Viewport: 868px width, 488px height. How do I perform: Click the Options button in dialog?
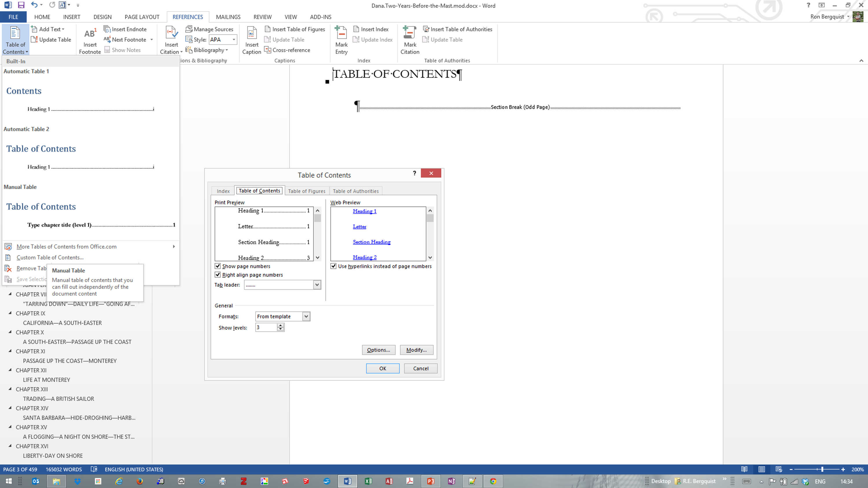(x=378, y=350)
